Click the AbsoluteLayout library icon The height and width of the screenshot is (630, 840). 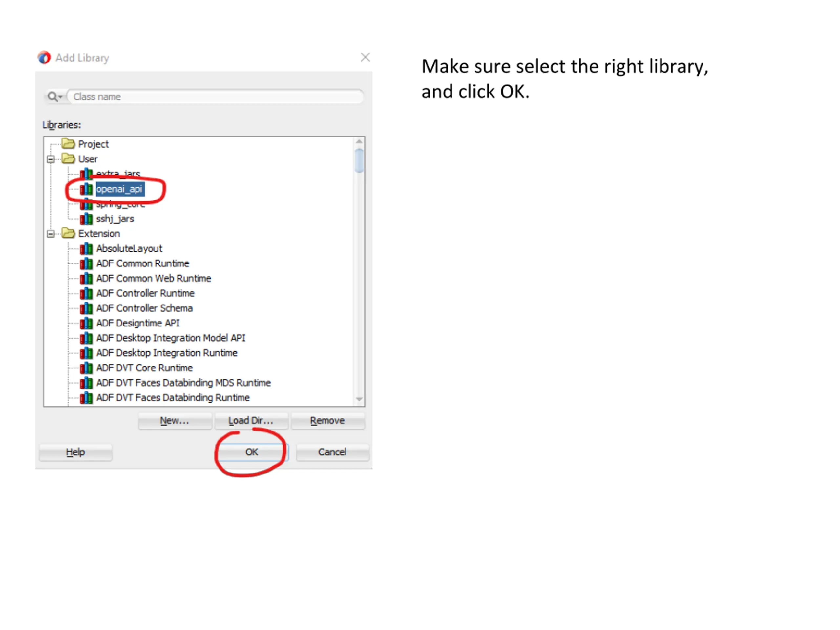click(x=86, y=249)
